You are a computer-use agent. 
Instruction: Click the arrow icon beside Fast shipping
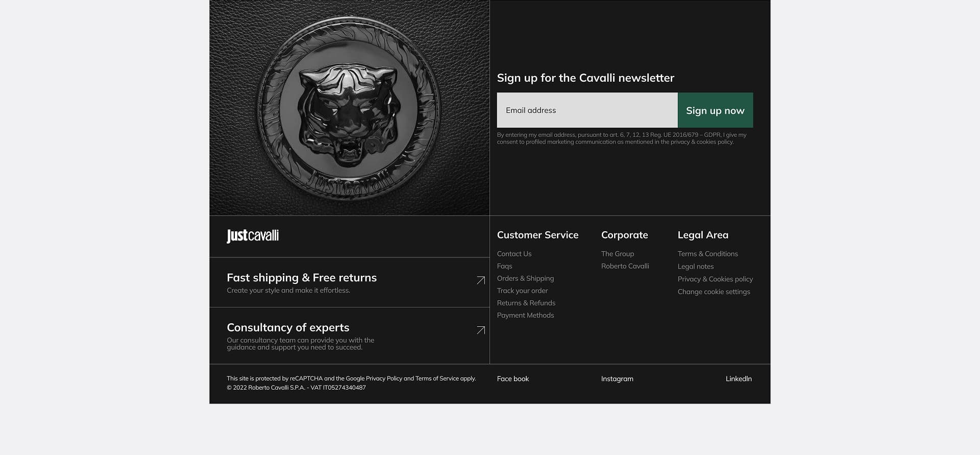point(480,280)
